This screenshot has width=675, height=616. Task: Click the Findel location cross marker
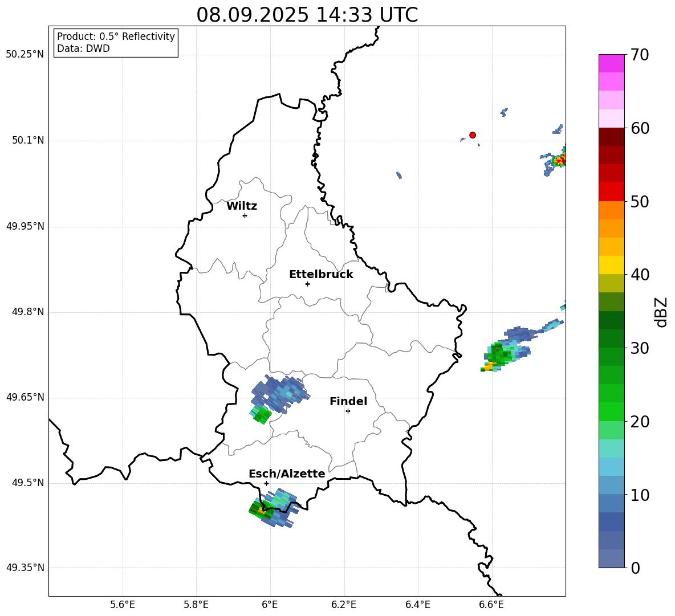pyautogui.click(x=348, y=411)
